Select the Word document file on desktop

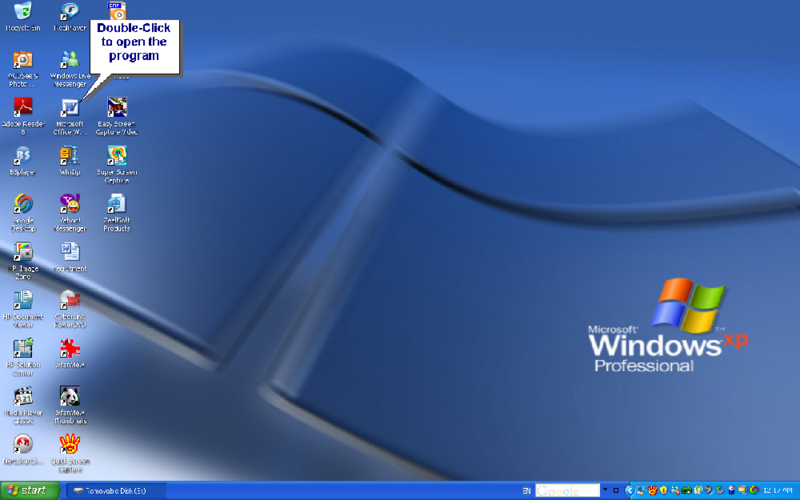tap(70, 257)
